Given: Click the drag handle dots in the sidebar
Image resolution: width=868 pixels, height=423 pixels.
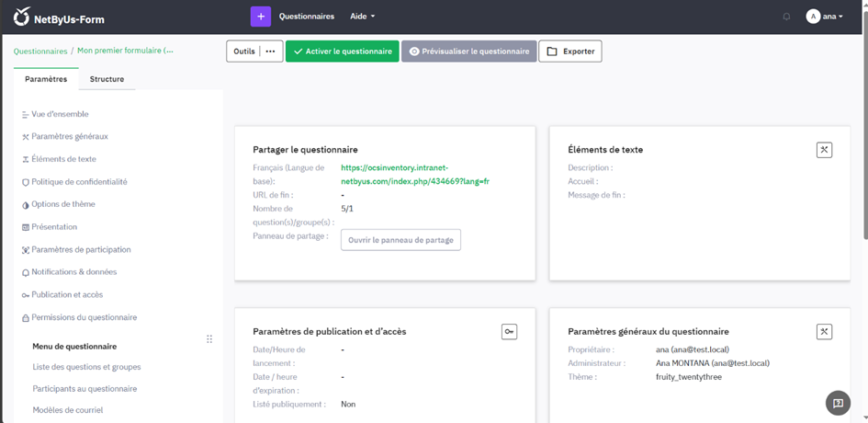Looking at the screenshot, I should [209, 339].
